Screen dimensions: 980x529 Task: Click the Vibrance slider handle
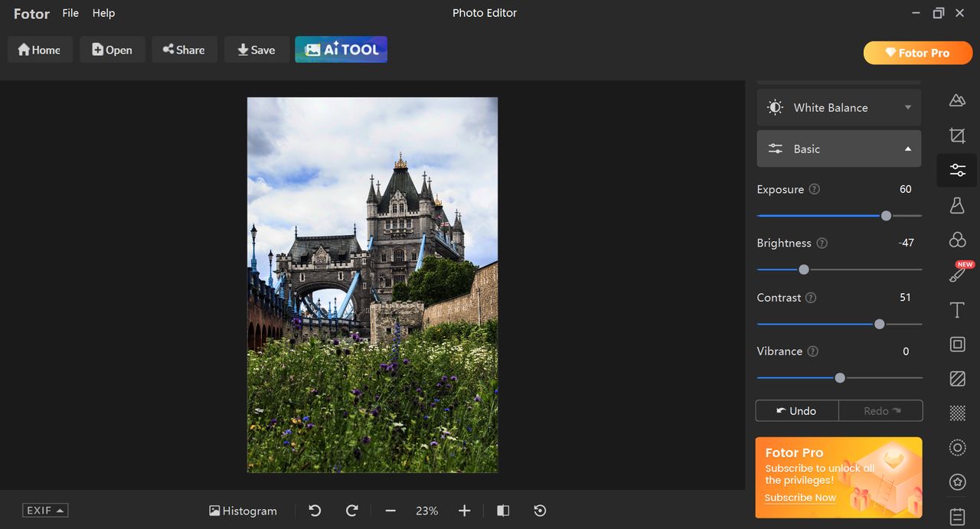[x=840, y=378]
